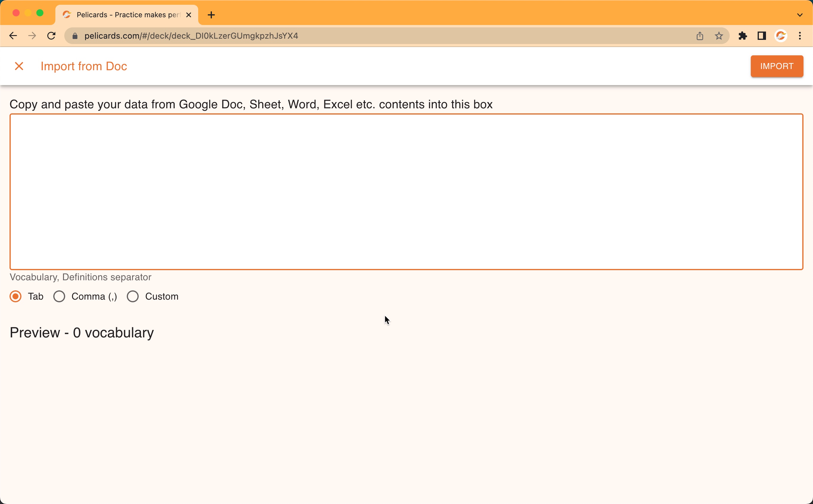This screenshot has width=813, height=504.
Task: Go back to the previous page
Action: click(13, 36)
